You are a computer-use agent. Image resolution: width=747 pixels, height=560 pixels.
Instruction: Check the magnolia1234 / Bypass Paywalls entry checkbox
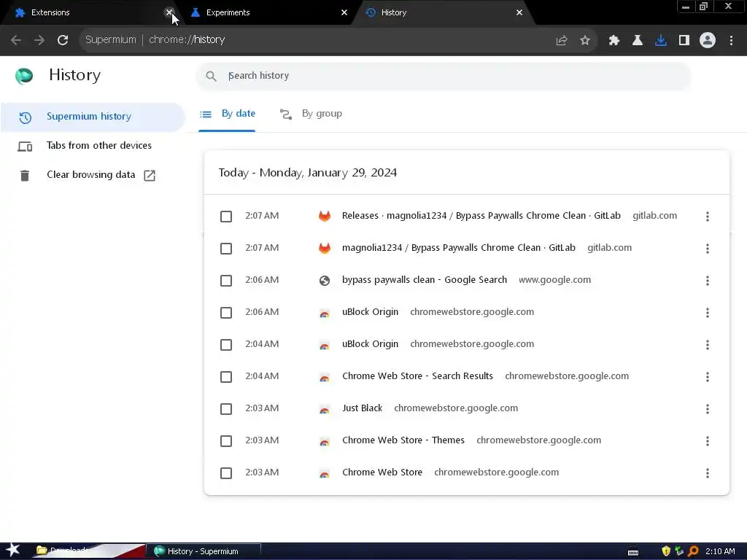click(x=226, y=249)
